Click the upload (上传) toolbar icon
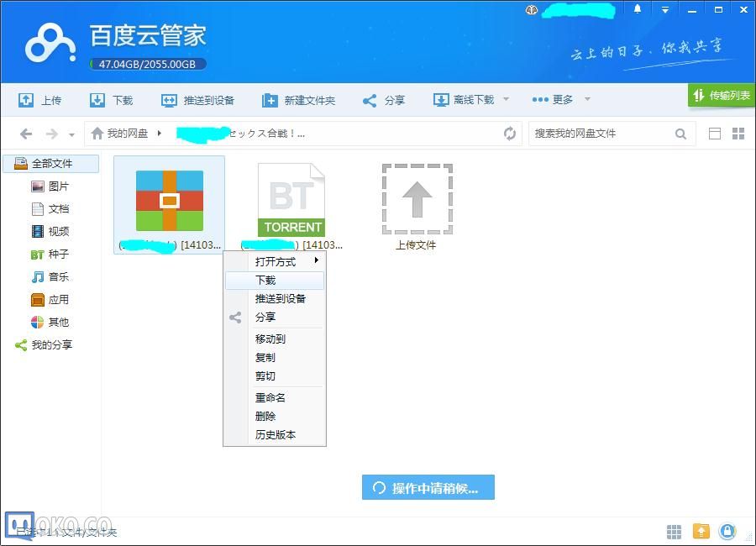Screen dimensions: 756x546 tap(26, 100)
